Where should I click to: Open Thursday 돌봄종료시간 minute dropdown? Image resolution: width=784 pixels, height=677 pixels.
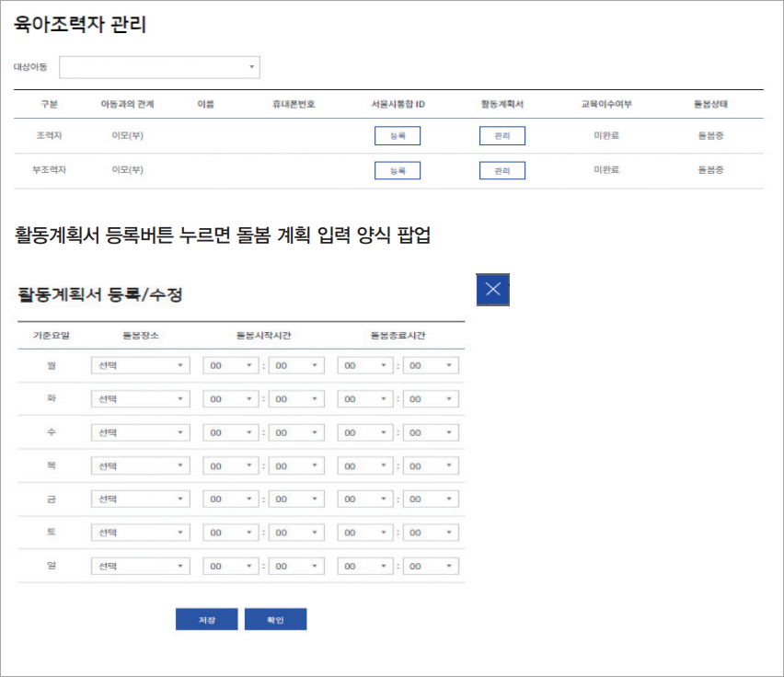click(432, 465)
